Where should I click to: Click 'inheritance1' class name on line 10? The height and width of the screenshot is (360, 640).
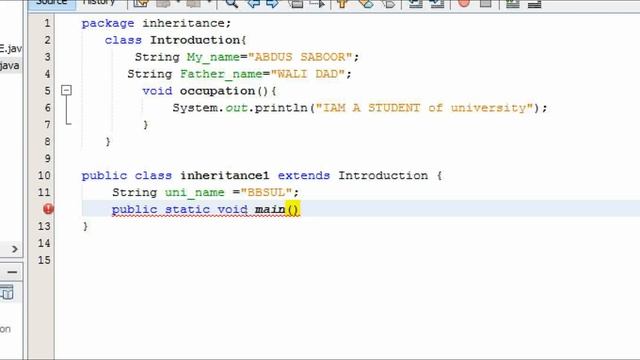(224, 176)
